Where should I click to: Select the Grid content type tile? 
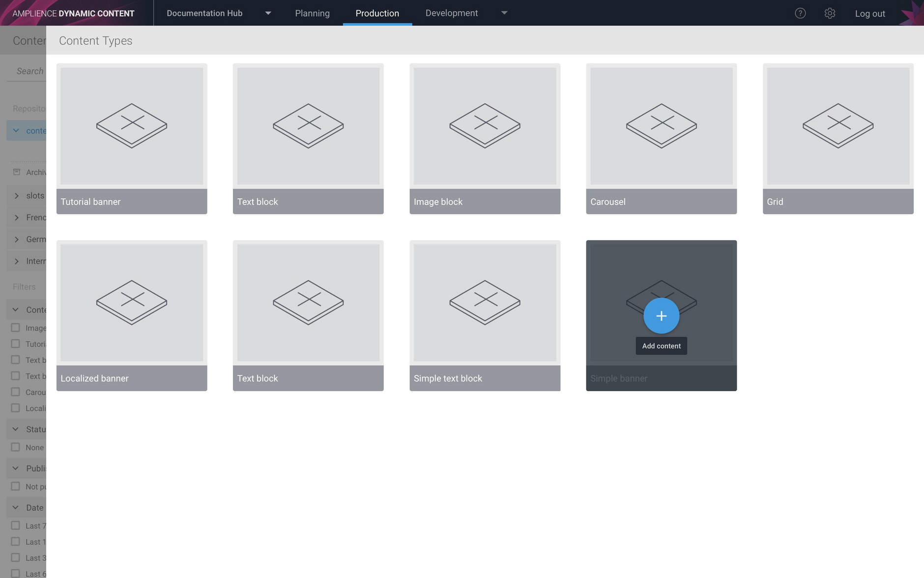(838, 138)
